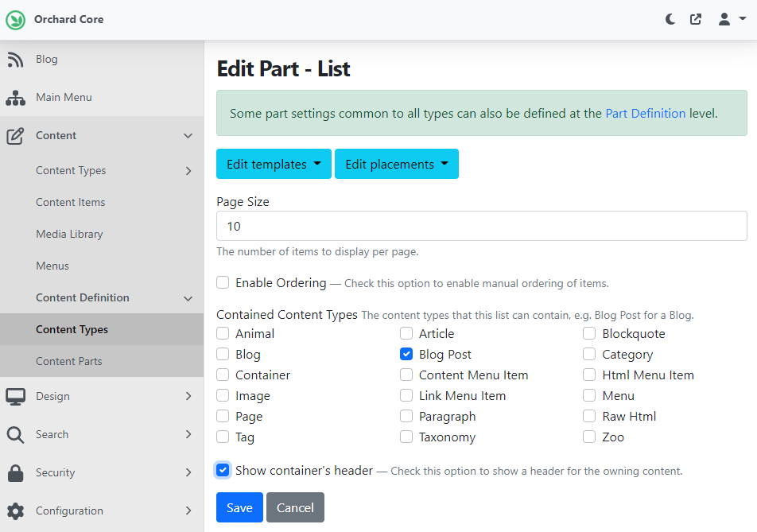757x532 pixels.
Task: Check the Taxonomy content type
Action: click(406, 437)
